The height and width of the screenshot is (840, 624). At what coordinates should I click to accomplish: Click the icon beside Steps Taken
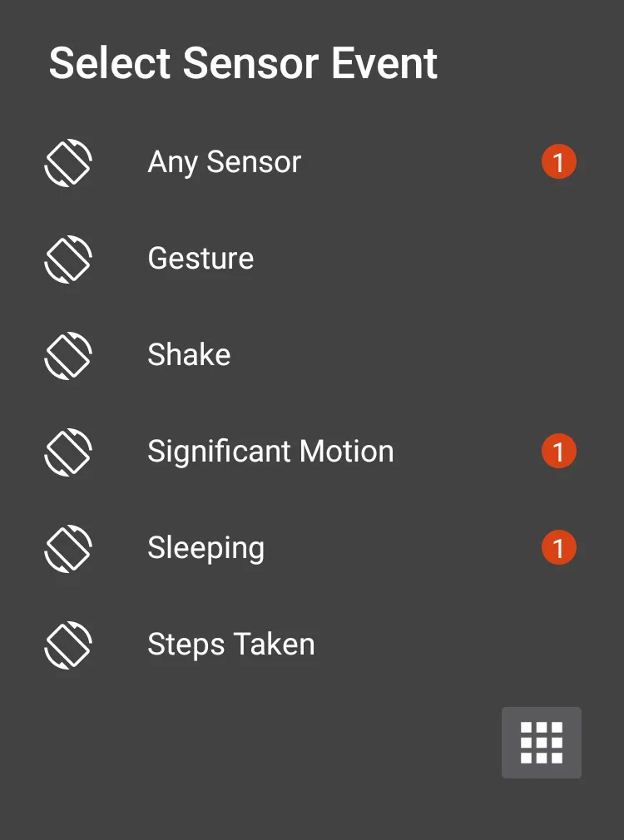(68, 645)
